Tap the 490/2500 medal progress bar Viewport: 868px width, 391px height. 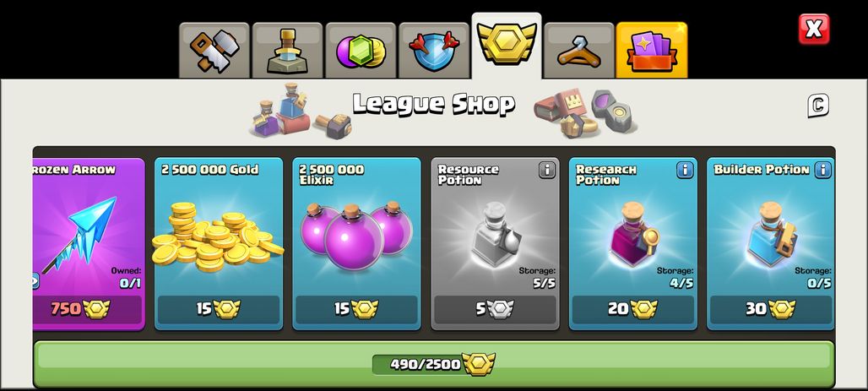433,364
